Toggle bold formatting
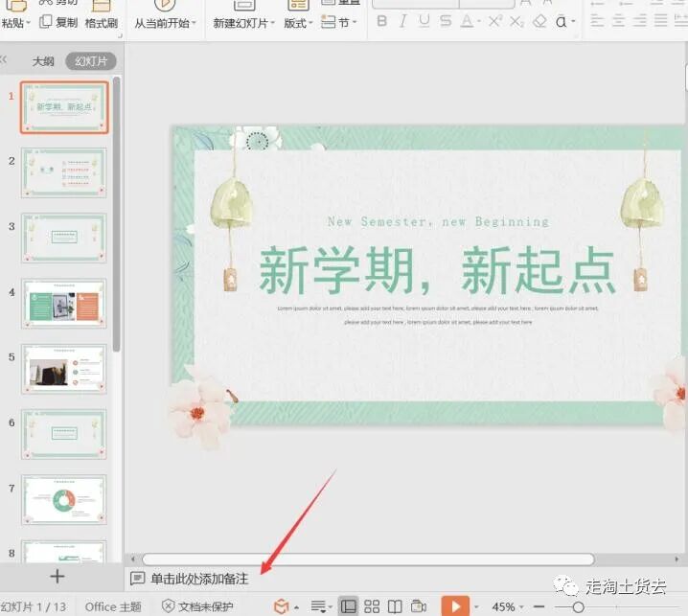This screenshot has height=616, width=688. (382, 21)
